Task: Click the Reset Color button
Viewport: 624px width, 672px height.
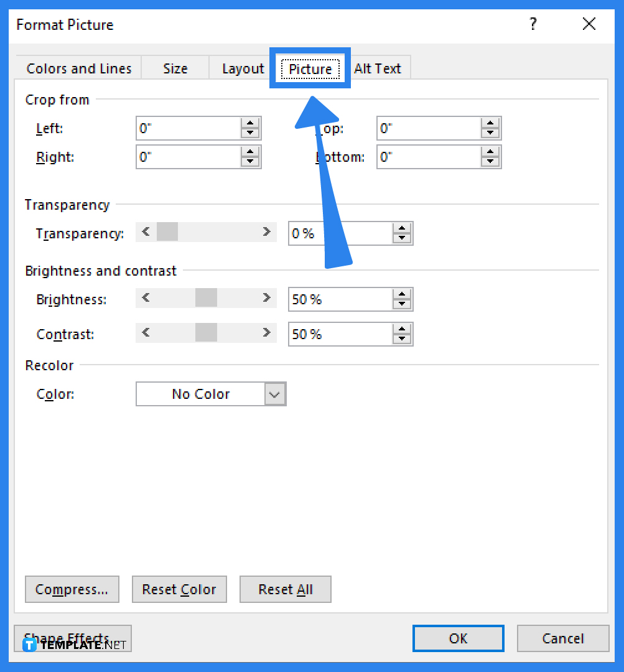Action: pos(179,589)
